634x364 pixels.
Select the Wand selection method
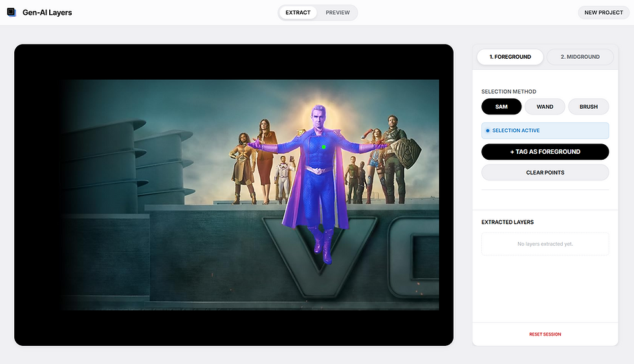pyautogui.click(x=545, y=107)
